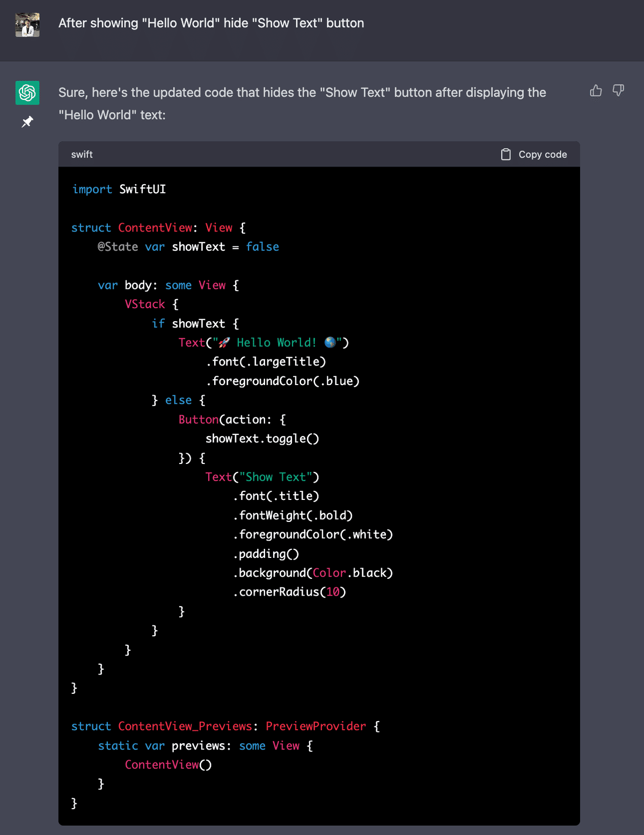Click the green ChatGPT logo avatar
Image resolution: width=644 pixels, height=835 pixels.
[x=27, y=92]
